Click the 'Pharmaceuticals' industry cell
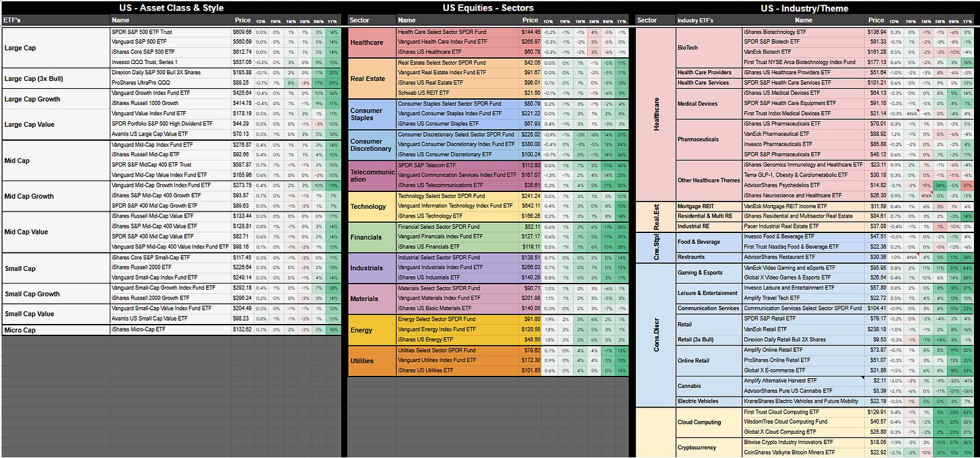The image size is (980, 458). 709,139
